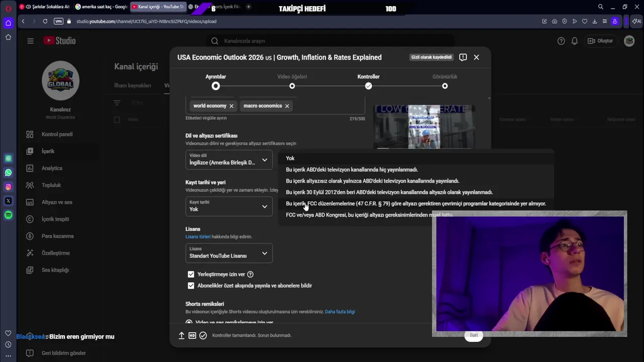Select Yok caption certification option

pos(416,158)
